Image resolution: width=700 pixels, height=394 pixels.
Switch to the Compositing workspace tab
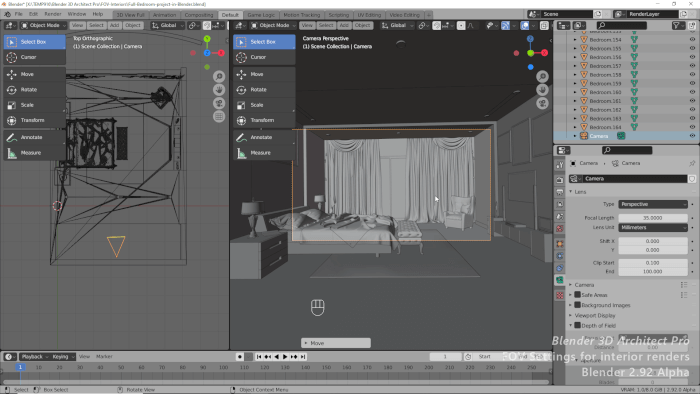(199, 15)
